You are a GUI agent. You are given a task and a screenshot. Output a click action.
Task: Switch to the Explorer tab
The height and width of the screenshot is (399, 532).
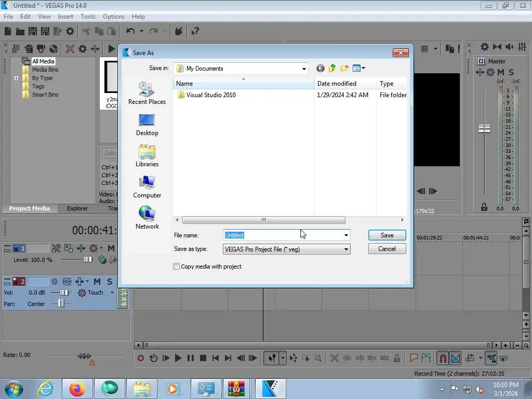pyautogui.click(x=77, y=208)
